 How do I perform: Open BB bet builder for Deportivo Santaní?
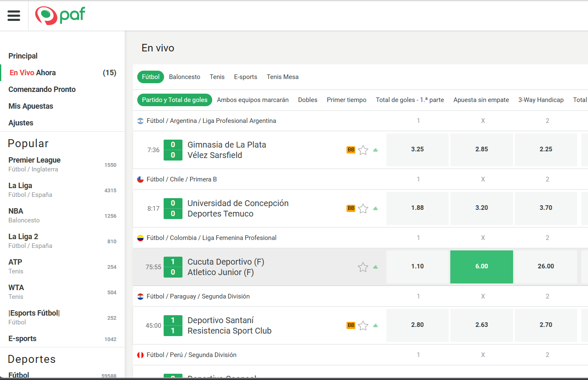point(351,325)
